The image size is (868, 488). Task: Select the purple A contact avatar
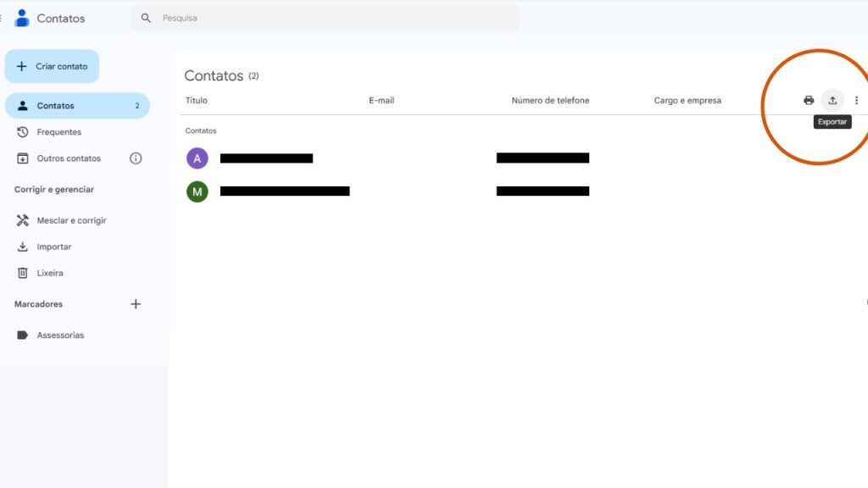point(198,158)
